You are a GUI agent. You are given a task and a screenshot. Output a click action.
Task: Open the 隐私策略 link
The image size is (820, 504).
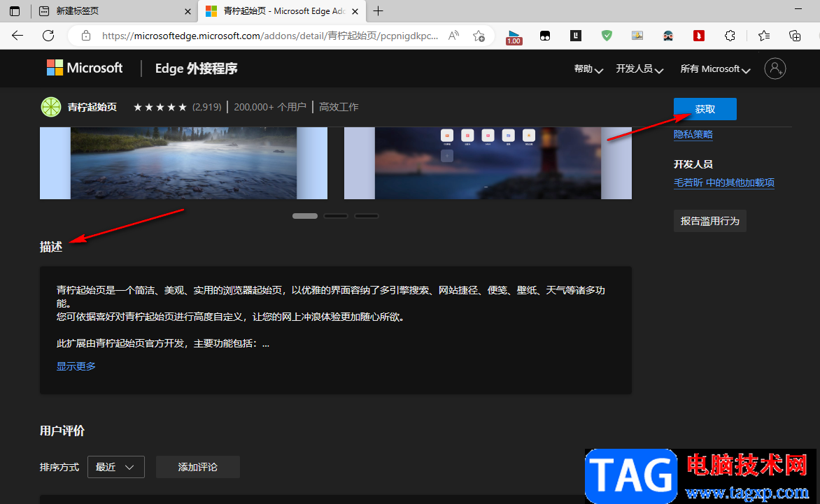[x=693, y=134]
